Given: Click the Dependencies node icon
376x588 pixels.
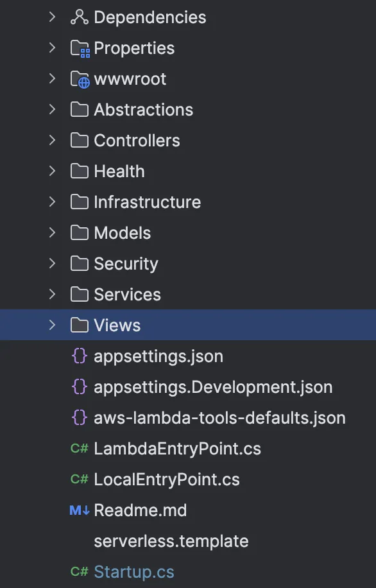Looking at the screenshot, I should pos(78,17).
